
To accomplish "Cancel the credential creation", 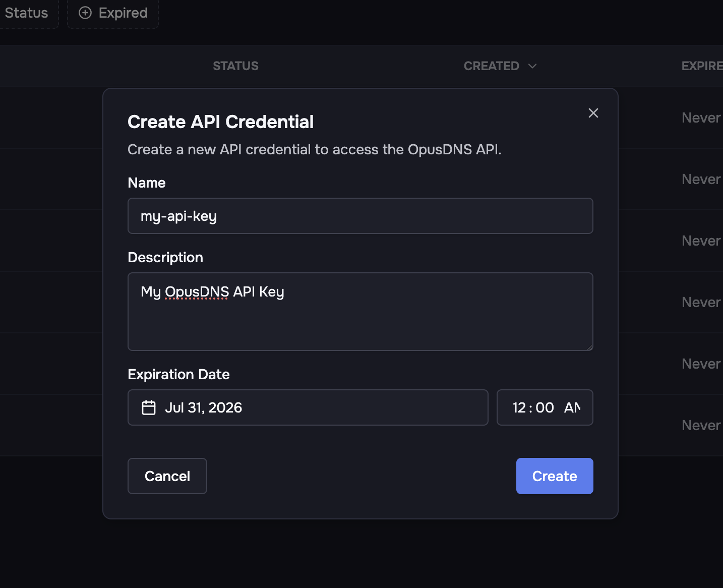I will 167,476.
